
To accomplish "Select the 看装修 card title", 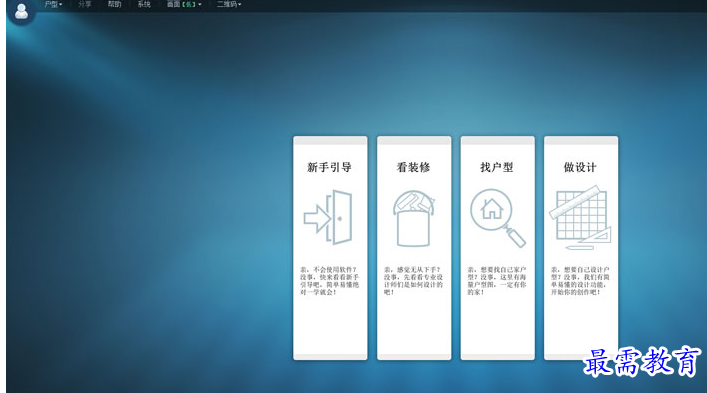I will click(413, 168).
